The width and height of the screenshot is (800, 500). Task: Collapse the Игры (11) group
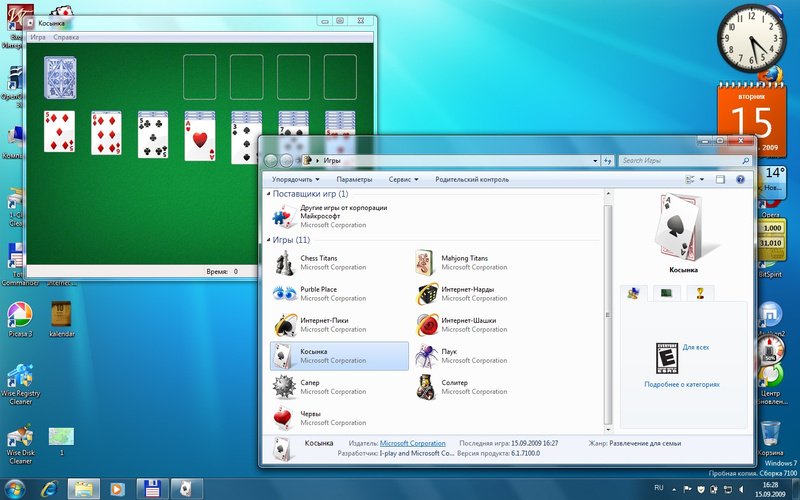point(268,240)
